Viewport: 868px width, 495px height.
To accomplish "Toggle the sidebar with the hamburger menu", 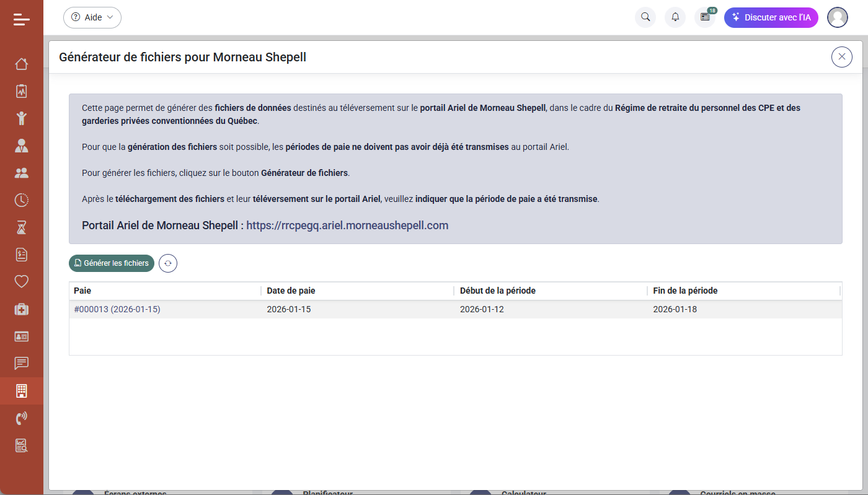I will click(x=21, y=19).
